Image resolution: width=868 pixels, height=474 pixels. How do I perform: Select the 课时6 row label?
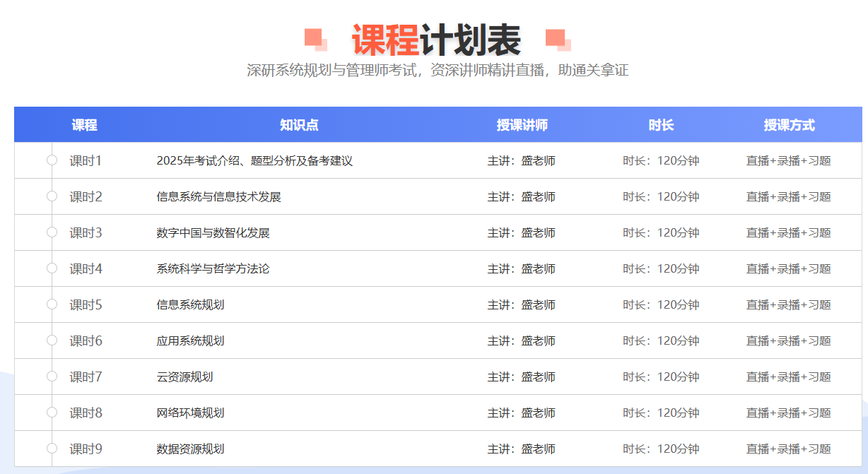tap(86, 341)
